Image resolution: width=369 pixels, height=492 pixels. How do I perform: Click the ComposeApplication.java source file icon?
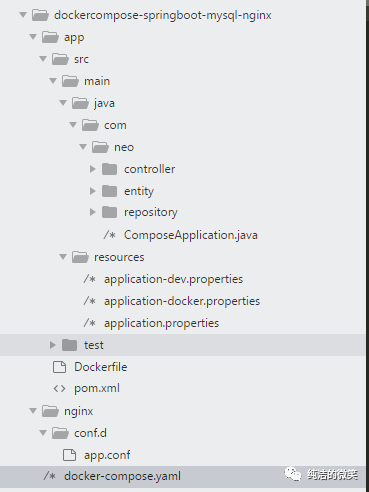tap(109, 235)
